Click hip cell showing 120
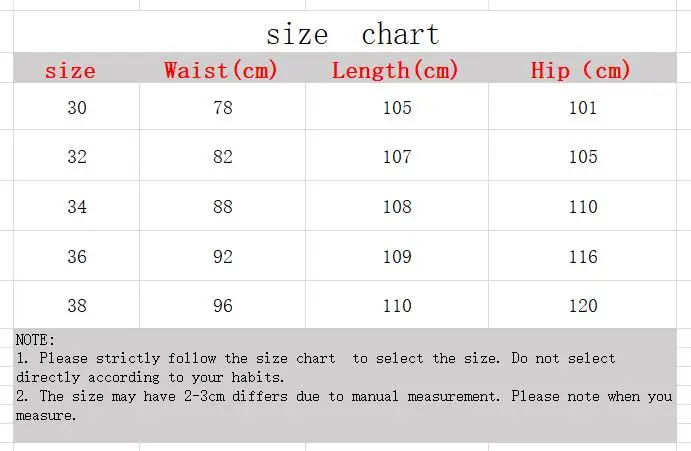 [x=582, y=305]
